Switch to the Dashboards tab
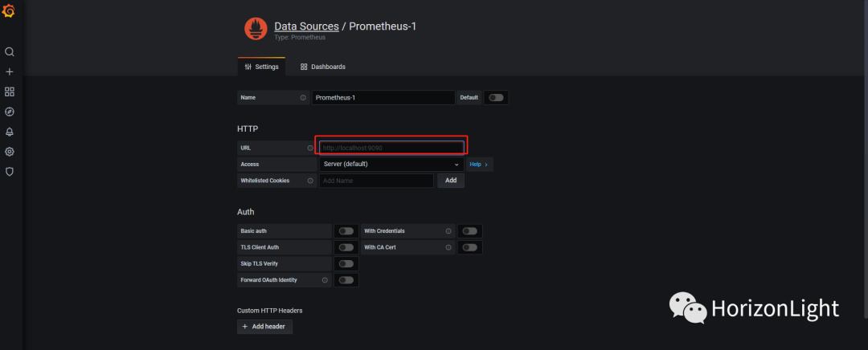The image size is (868, 350). (323, 67)
